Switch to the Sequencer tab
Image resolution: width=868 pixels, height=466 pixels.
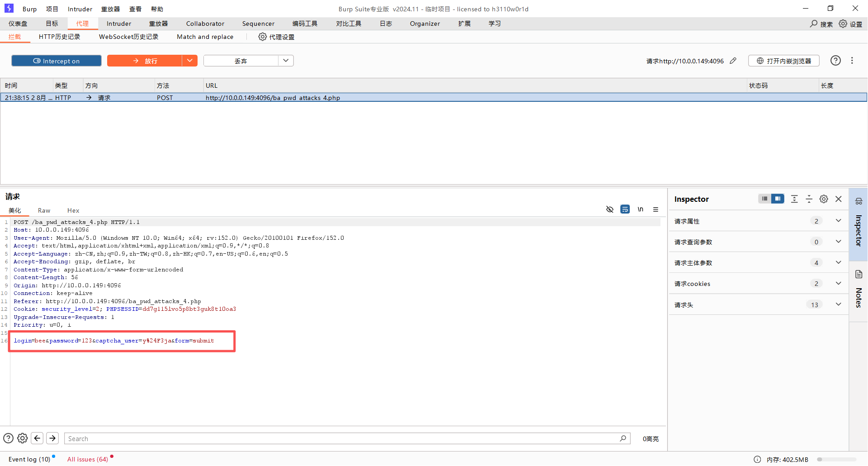coord(258,24)
